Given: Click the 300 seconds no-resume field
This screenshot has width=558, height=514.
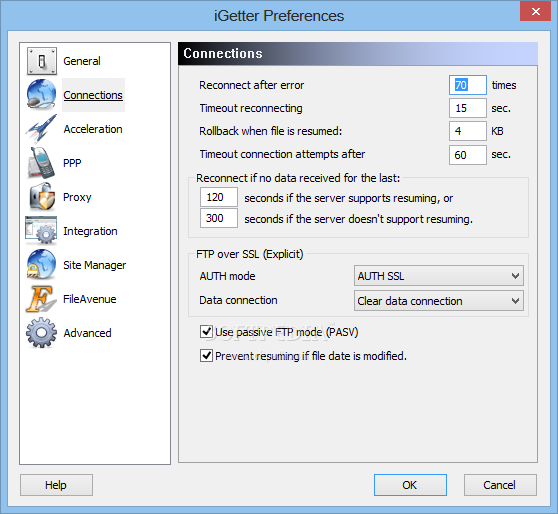Looking at the screenshot, I should click(219, 218).
